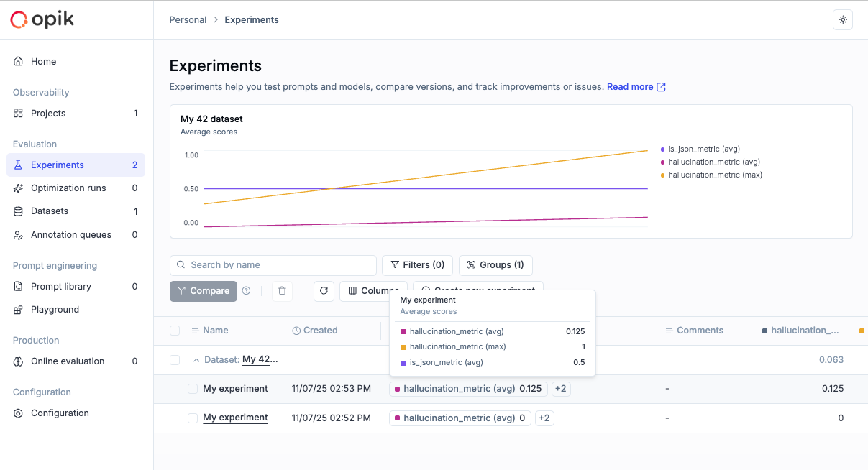This screenshot has width=868, height=470.
Task: Click the Read more link
Action: [x=631, y=86]
